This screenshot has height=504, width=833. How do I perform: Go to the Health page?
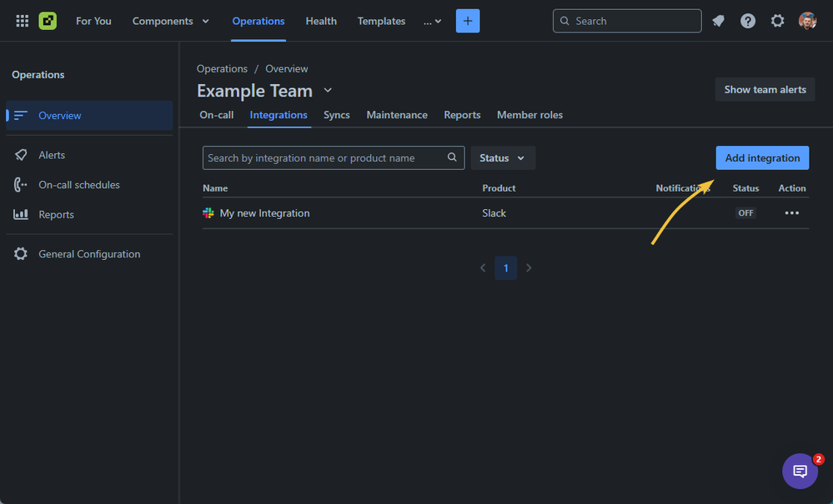coord(321,21)
